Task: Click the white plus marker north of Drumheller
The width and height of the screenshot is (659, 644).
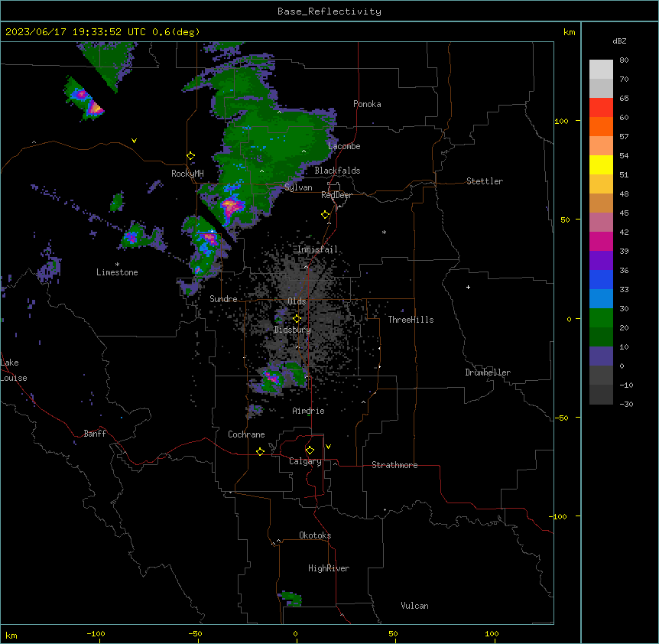Action: pos(468,287)
